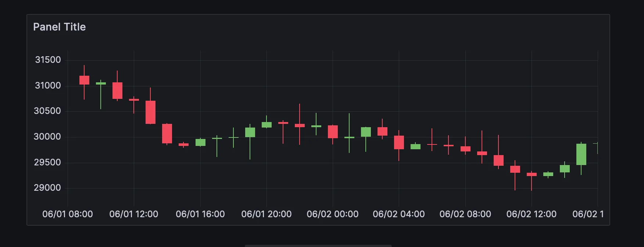Select the 06/01 12:00 time label

point(134,214)
